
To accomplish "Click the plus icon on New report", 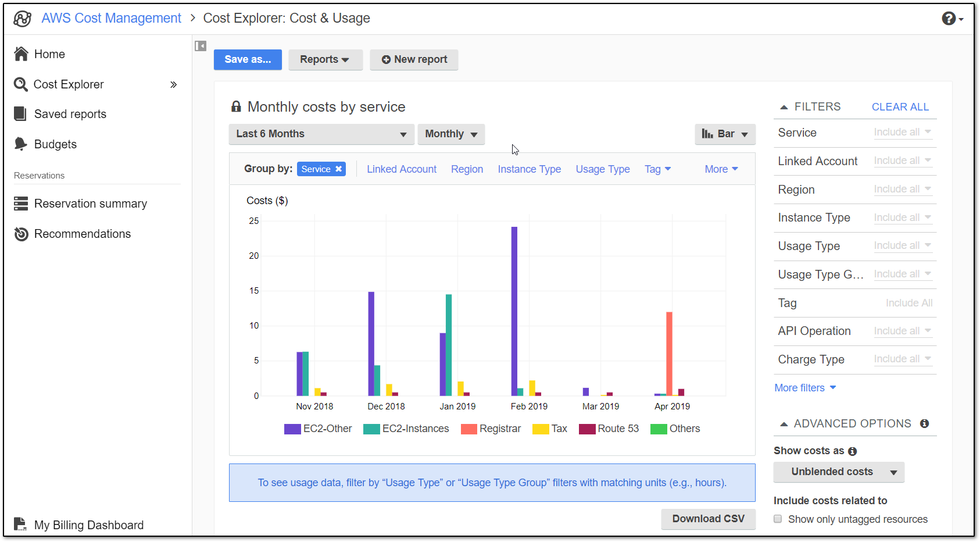I will tap(386, 59).
